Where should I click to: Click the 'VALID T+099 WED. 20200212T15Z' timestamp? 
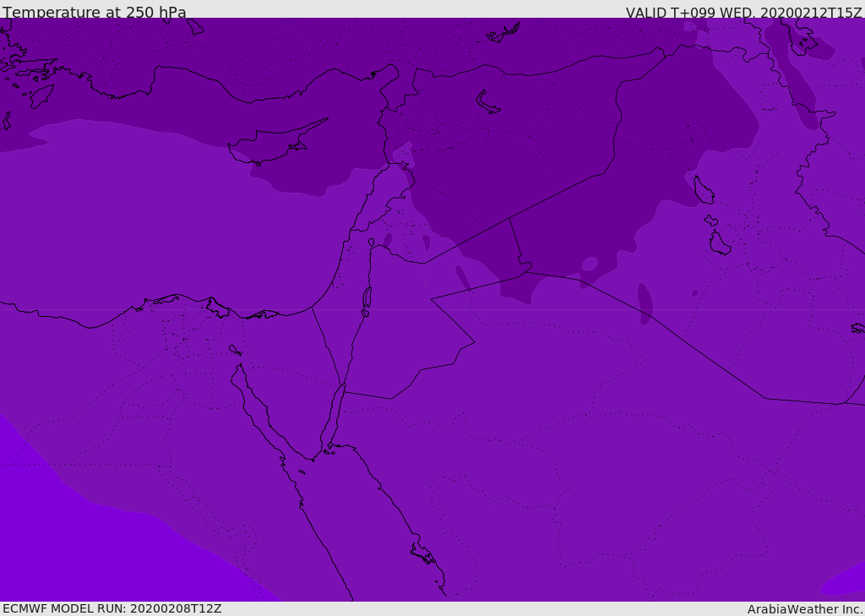(743, 13)
